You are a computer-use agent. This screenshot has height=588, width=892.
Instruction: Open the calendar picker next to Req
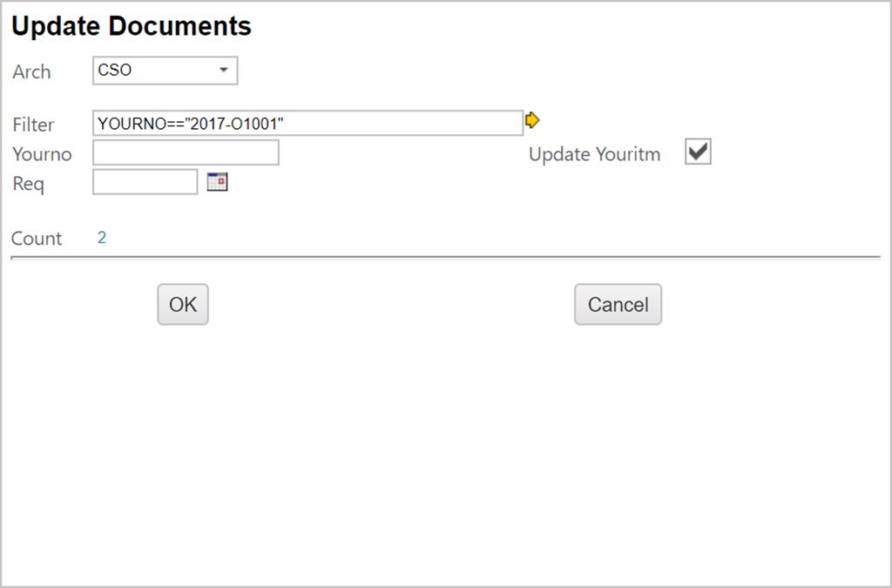tap(217, 182)
